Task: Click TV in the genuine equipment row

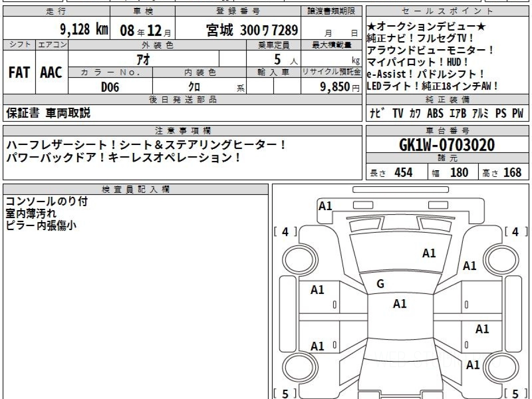Action: pos(398,113)
